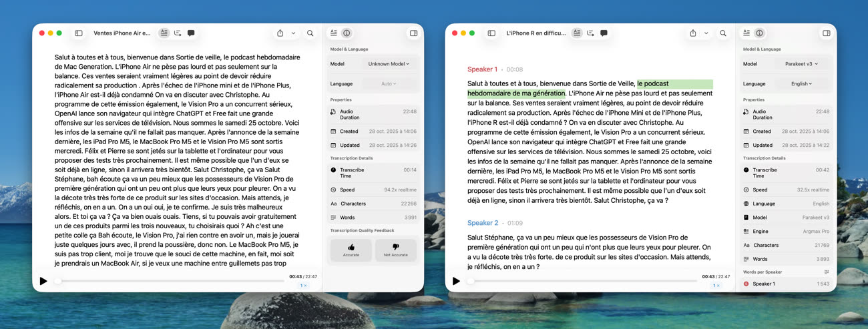Click the Speaker 1 label in transcript
Screen dimensions: 868x329
(482, 69)
